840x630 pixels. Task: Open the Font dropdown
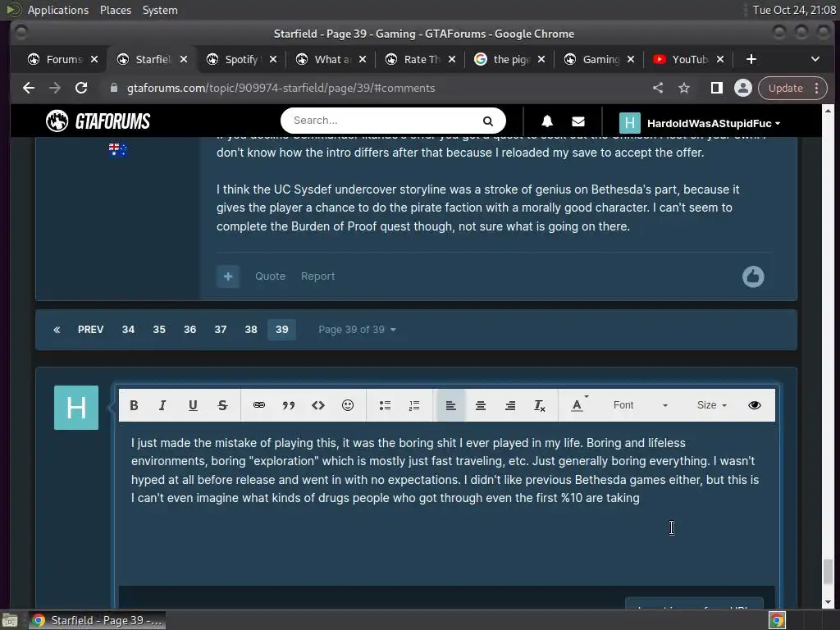[x=640, y=405]
